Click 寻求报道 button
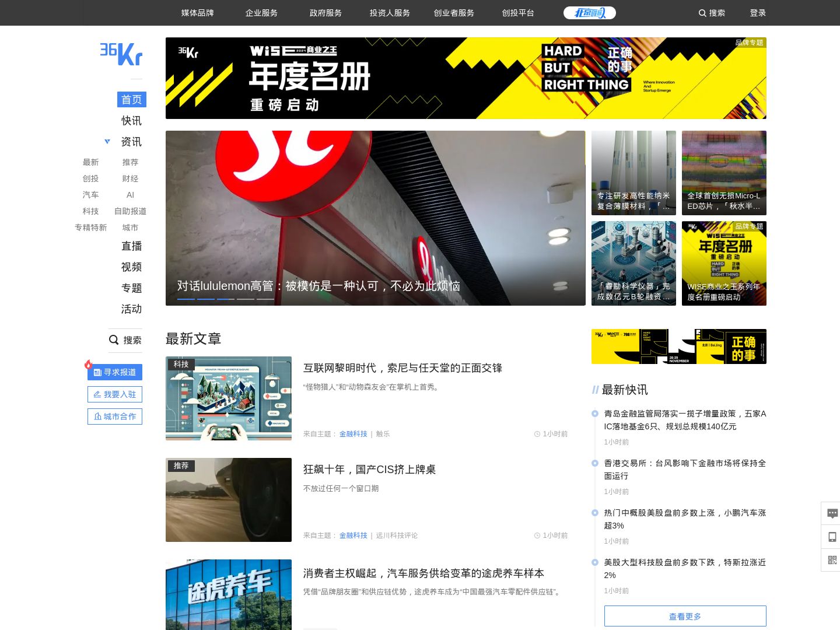 coord(115,372)
